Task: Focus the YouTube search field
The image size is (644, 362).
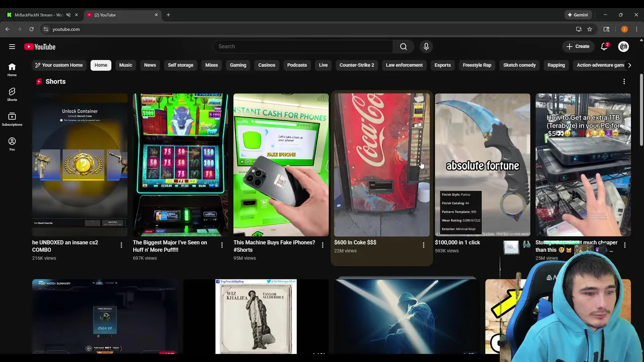Action: click(x=303, y=46)
